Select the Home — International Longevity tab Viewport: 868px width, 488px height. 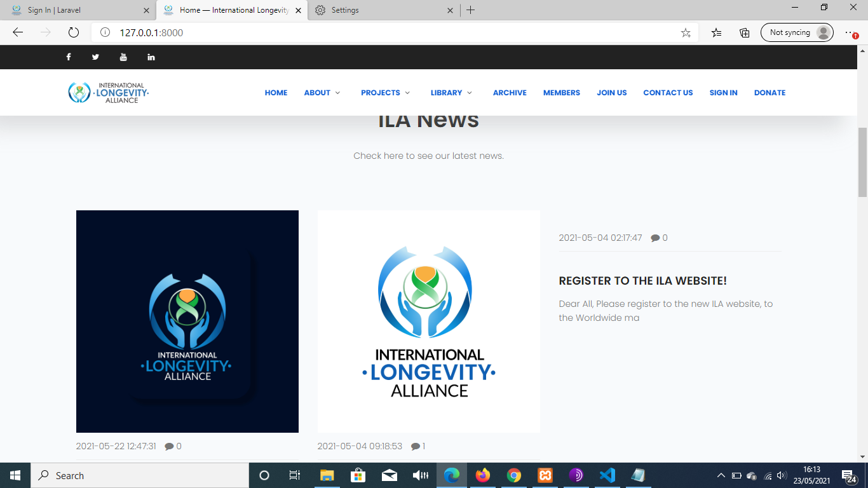(x=232, y=10)
